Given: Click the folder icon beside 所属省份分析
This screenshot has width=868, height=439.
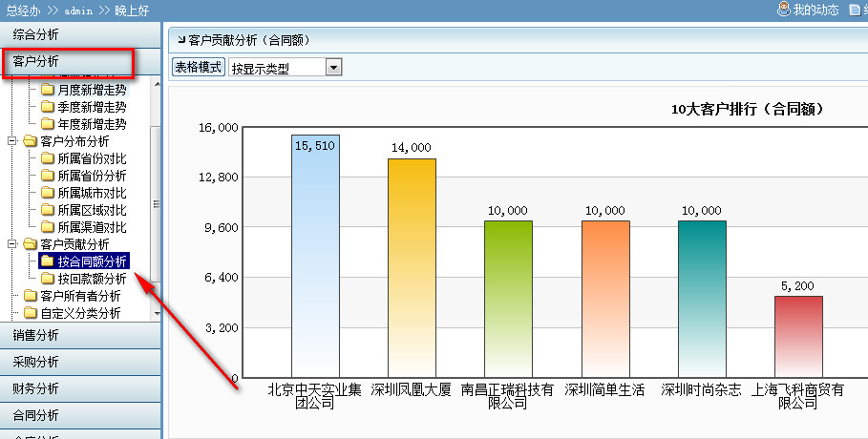Looking at the screenshot, I should point(48,176).
